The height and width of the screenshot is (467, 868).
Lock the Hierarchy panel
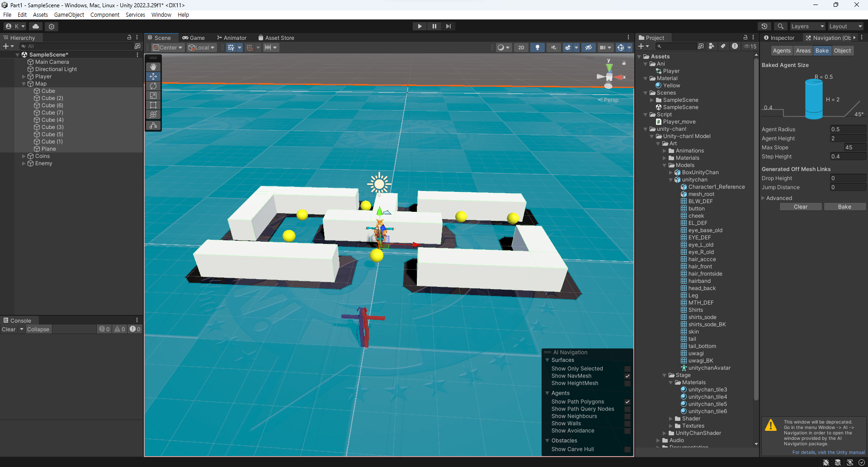coord(129,38)
